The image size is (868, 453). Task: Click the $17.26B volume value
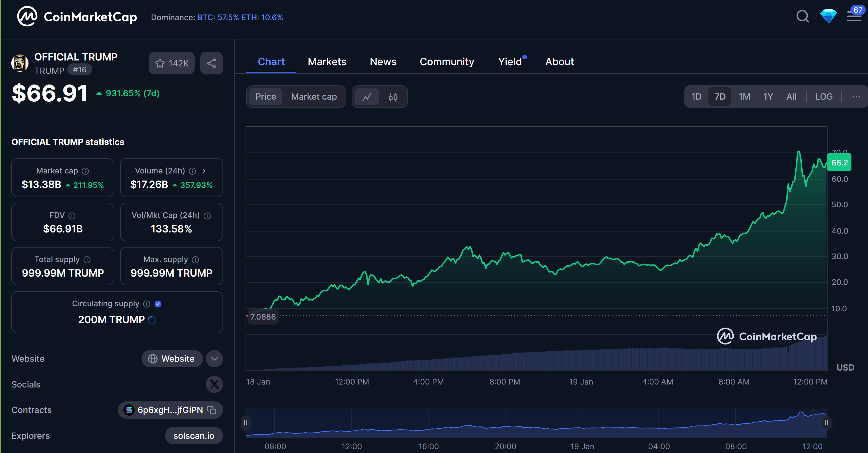click(x=149, y=185)
